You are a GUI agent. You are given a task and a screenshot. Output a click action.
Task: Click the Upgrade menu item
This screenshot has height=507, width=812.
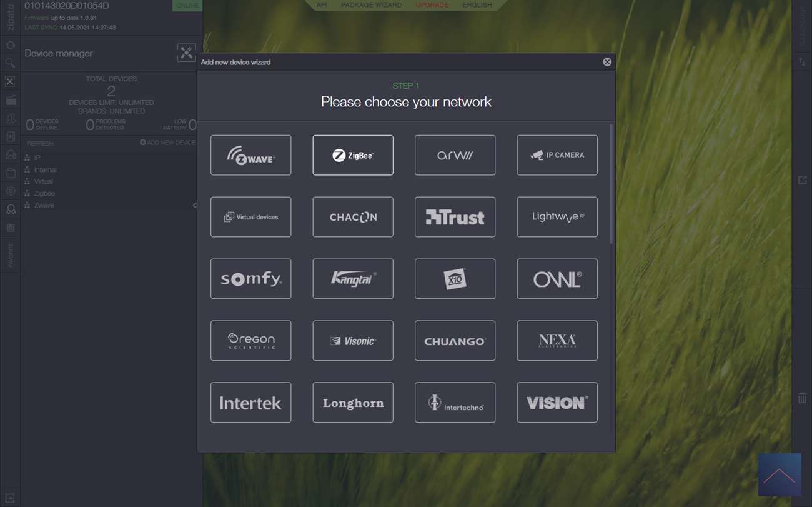click(432, 5)
